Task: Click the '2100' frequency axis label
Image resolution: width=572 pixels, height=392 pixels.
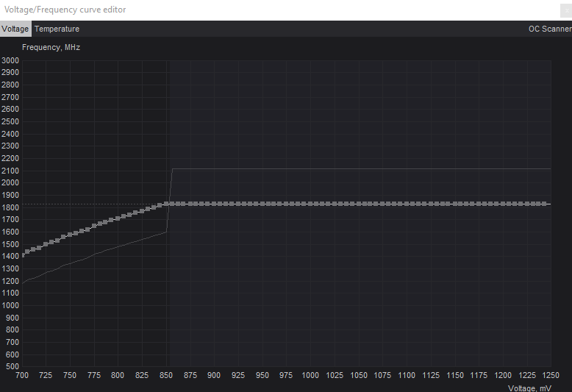Action: click(x=10, y=171)
